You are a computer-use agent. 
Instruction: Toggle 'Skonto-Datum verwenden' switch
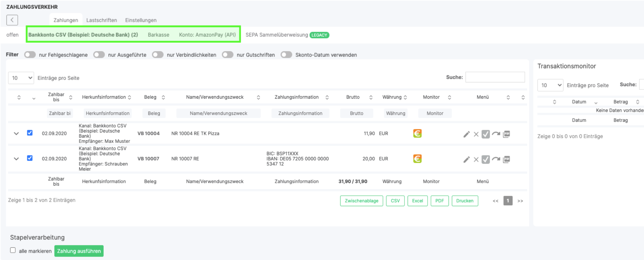tap(286, 55)
